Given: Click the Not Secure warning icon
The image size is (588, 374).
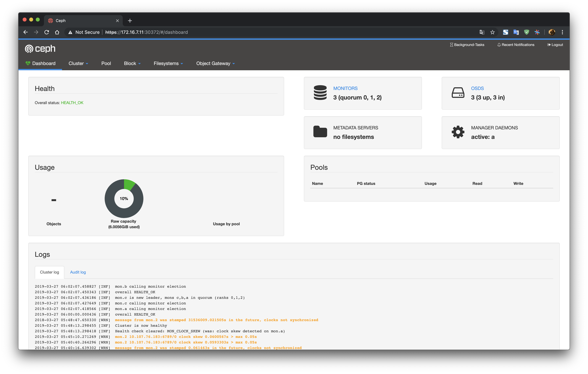Looking at the screenshot, I should pos(70,32).
